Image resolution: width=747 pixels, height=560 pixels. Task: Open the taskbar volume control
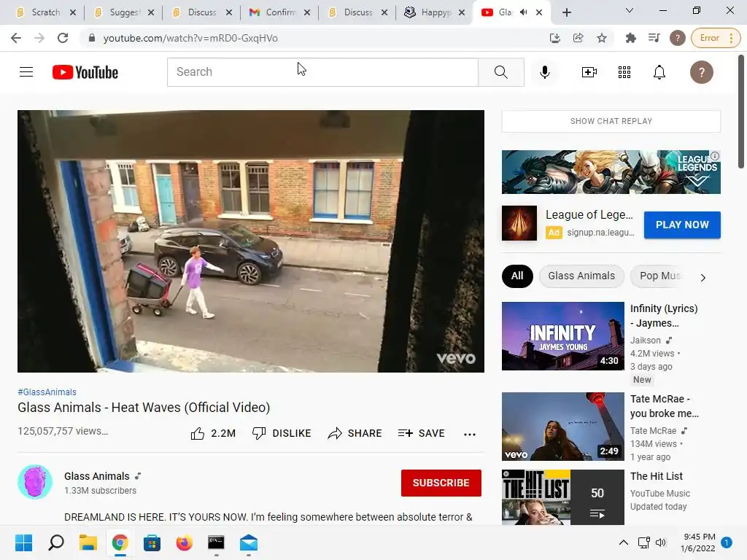coord(661,542)
